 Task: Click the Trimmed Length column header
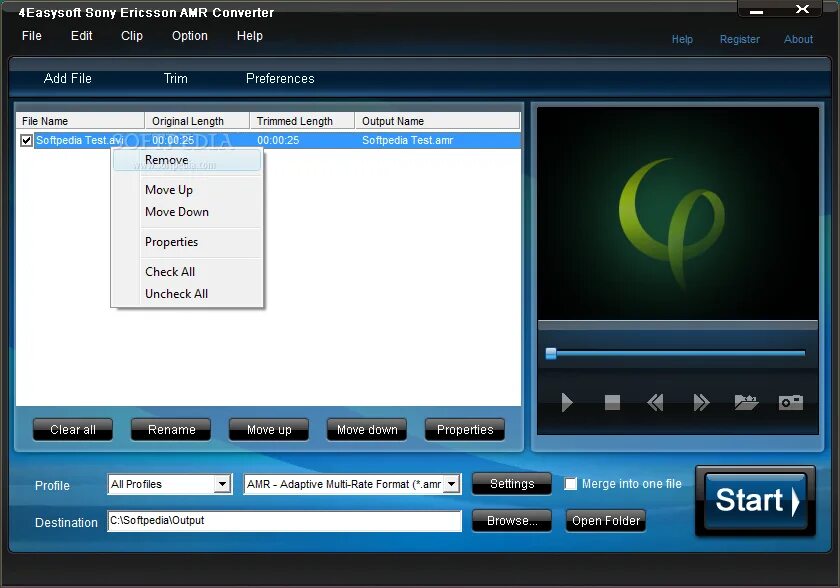pyautogui.click(x=302, y=121)
